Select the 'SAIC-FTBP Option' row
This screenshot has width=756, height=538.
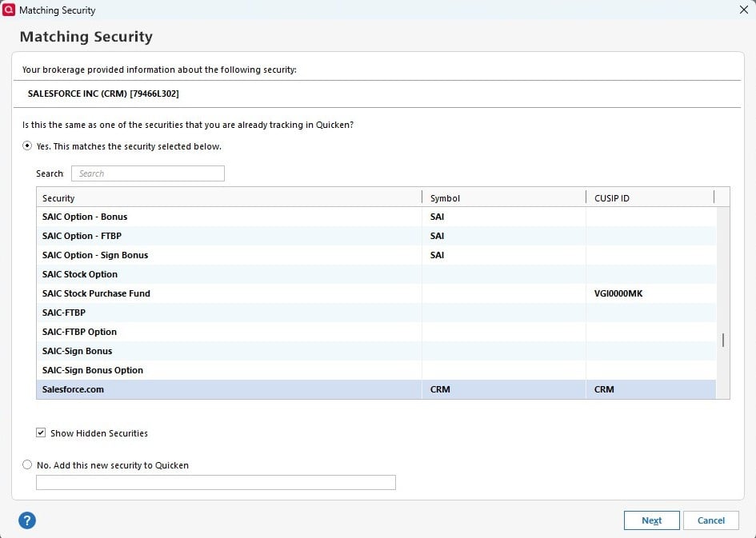[376, 332]
